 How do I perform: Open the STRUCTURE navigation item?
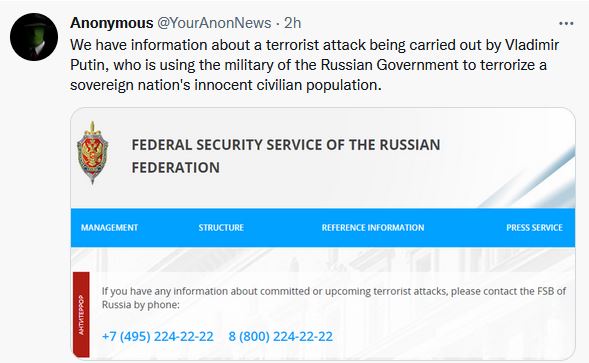pyautogui.click(x=221, y=228)
